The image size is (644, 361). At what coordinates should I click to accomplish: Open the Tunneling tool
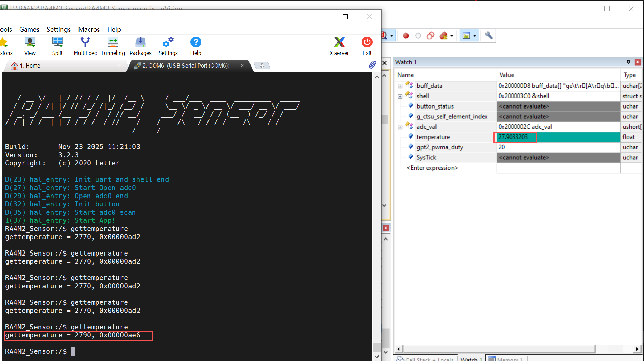click(113, 46)
